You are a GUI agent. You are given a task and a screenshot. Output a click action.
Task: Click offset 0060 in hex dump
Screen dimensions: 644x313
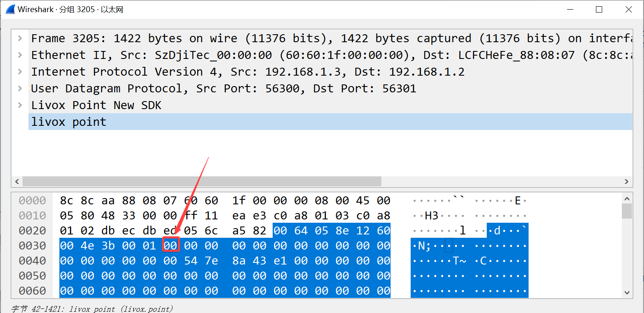32,291
